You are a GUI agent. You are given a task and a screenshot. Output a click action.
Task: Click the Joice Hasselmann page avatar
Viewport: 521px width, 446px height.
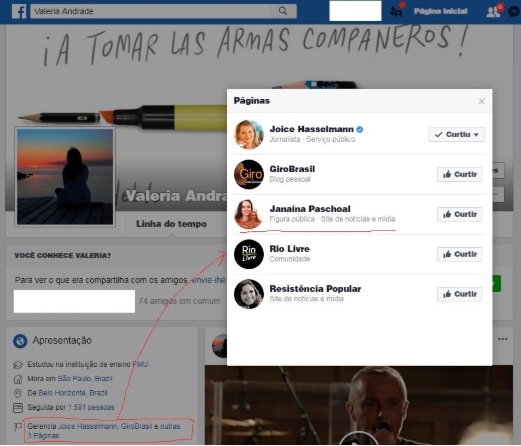point(249,134)
